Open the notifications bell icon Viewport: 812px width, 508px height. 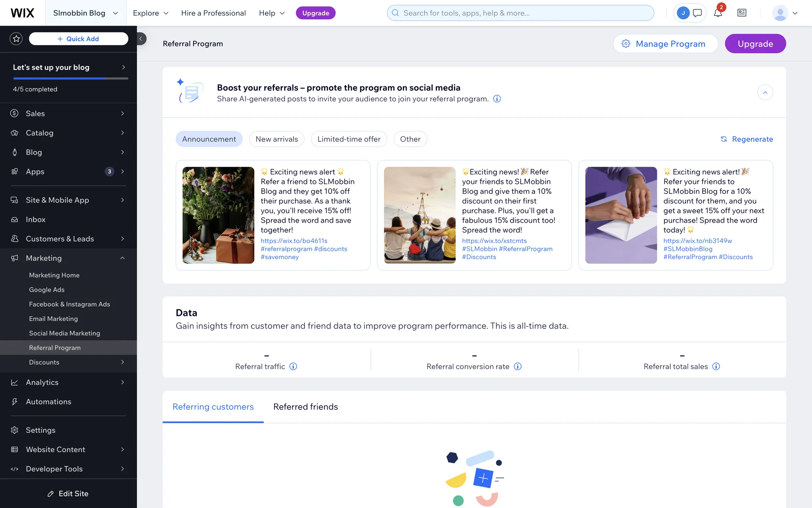point(718,13)
